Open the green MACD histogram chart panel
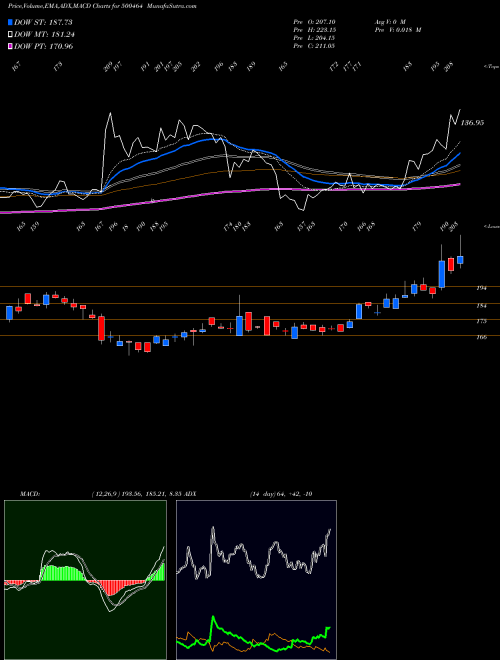The height and width of the screenshot is (660, 500). pyautogui.click(x=85, y=580)
